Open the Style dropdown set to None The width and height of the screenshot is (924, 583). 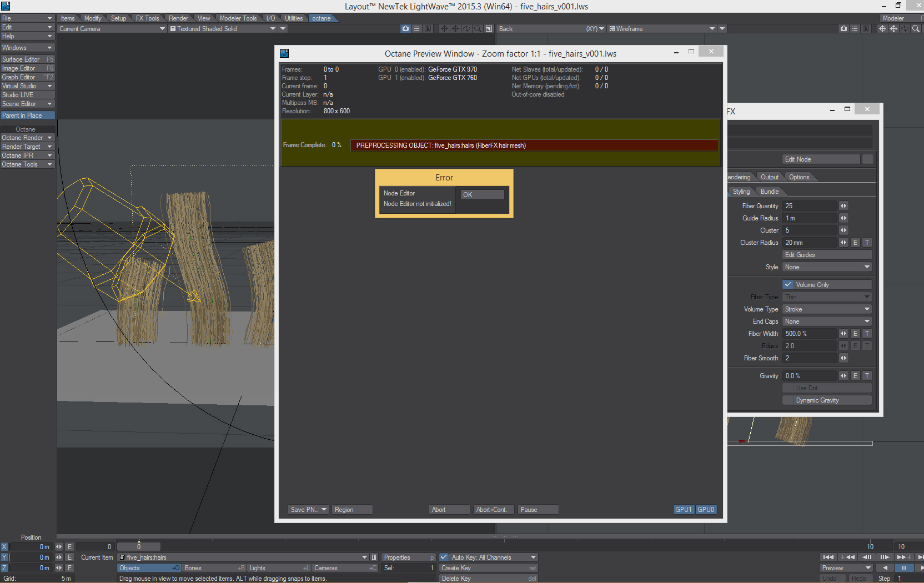pos(827,267)
